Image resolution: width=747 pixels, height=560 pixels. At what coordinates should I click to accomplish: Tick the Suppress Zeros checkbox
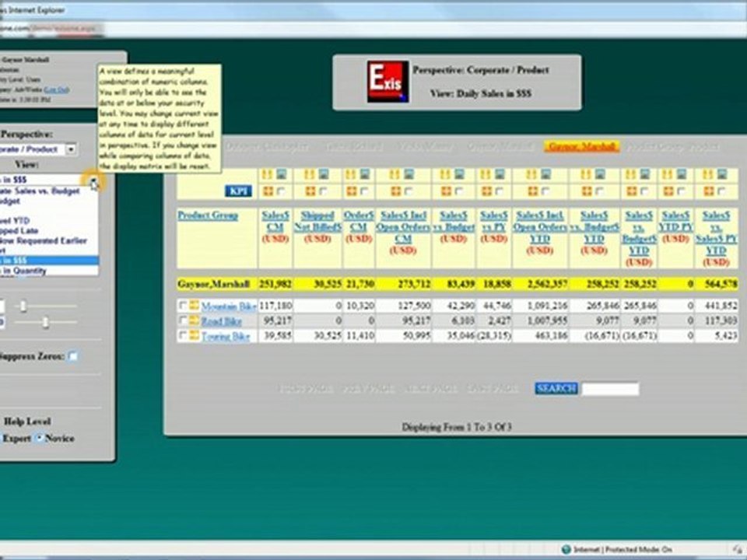73,355
